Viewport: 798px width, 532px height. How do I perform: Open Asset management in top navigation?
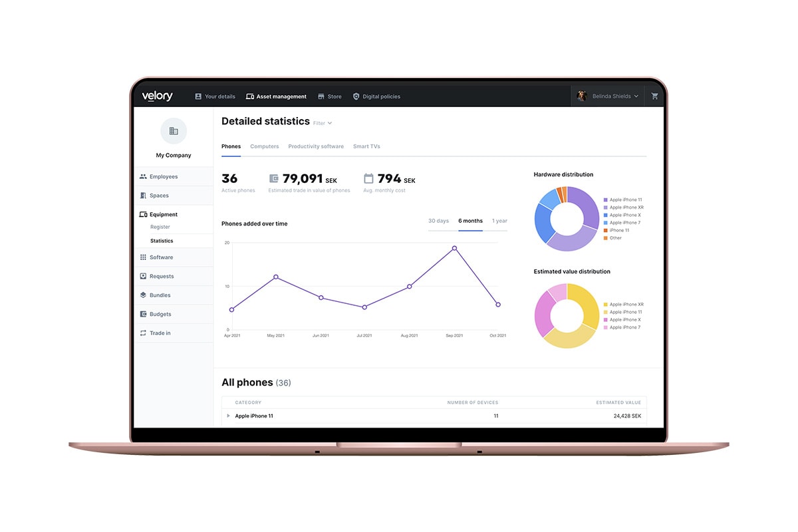coord(276,96)
